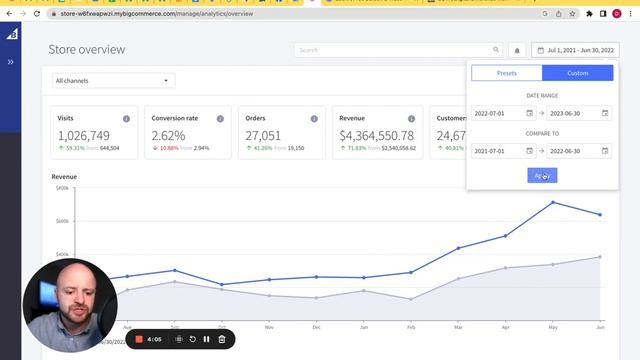Click the magnifier search icon
The height and width of the screenshot is (360, 640).
point(496,50)
